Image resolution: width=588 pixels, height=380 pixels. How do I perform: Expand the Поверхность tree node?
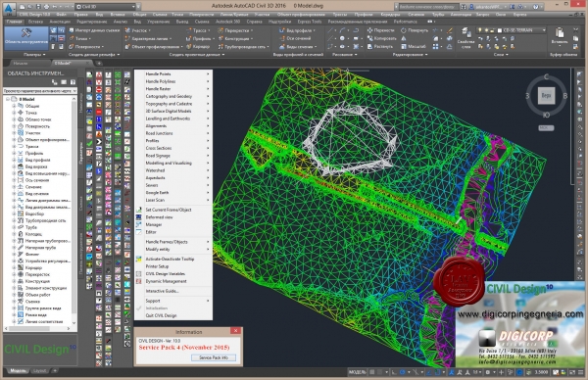click(x=14, y=126)
